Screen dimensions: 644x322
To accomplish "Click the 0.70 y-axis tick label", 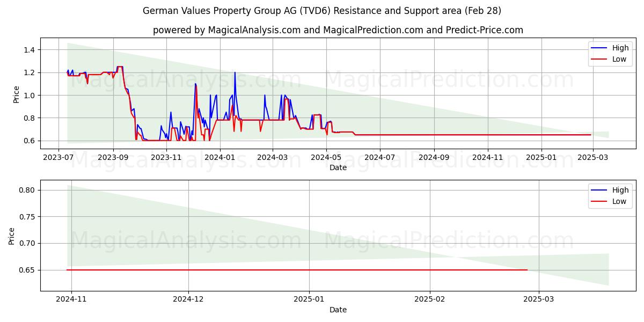I will click(28, 243).
